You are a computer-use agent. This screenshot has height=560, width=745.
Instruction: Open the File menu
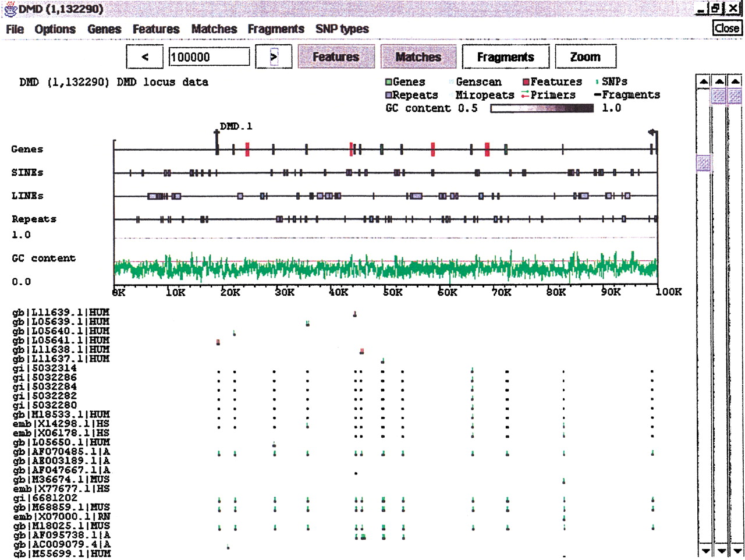[15, 29]
